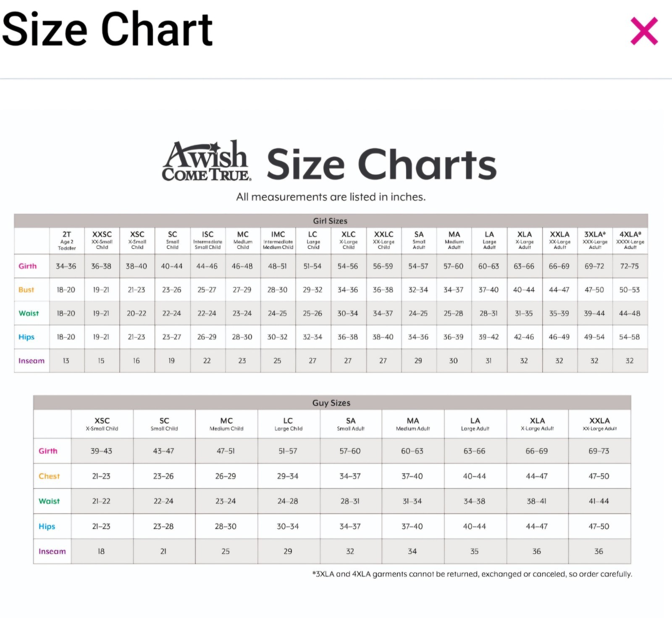Viewport: 672px width, 618px height.
Task: Click the 39–43 girth cell in Guy Sizes
Action: 102,451
